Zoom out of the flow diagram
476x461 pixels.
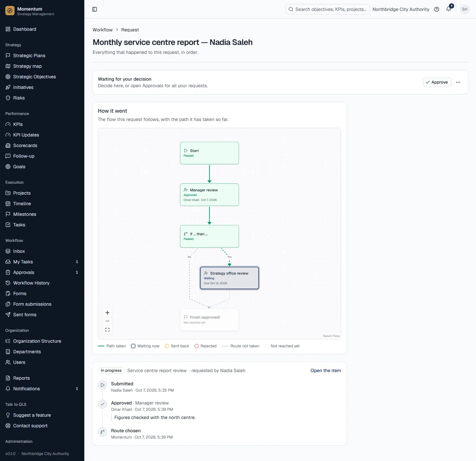pos(107,321)
